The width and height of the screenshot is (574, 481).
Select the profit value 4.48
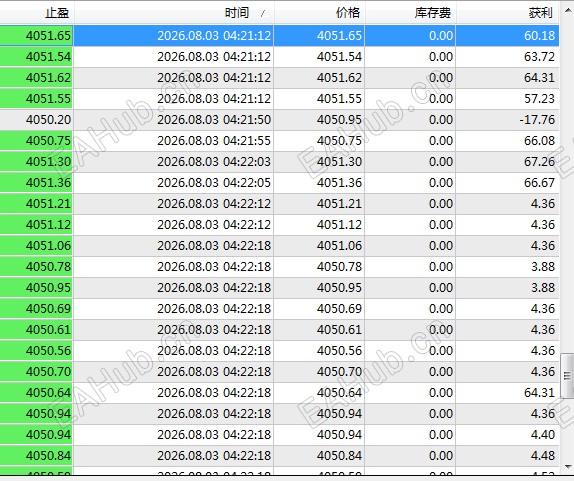coord(543,455)
